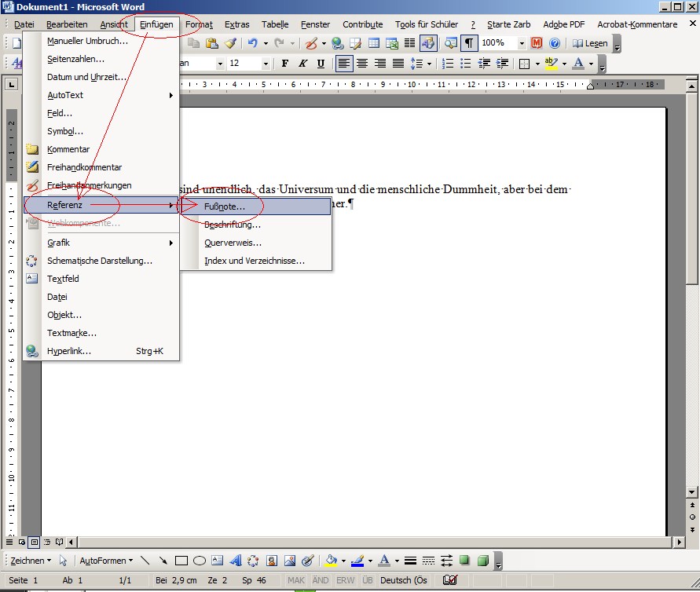The height and width of the screenshot is (592, 700).
Task: Open the font name dropdown arrow
Action: coord(220,64)
